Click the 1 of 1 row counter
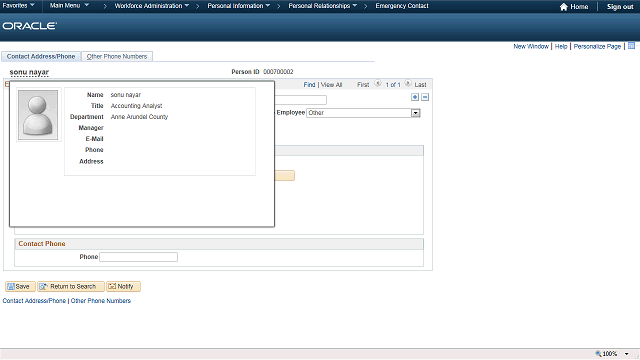This screenshot has height=360, width=640. [x=393, y=85]
